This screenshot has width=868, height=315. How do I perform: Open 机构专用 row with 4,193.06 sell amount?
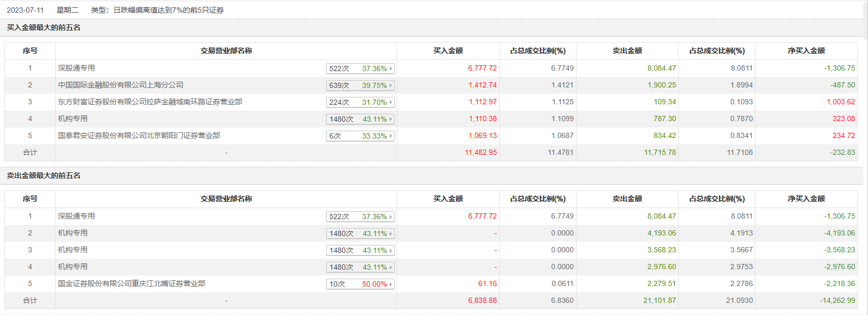73,233
